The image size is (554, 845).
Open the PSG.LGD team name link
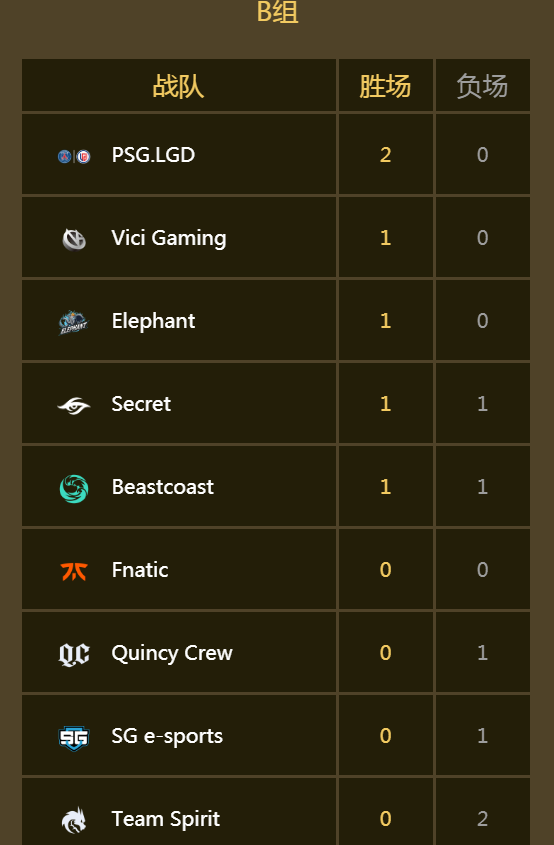pyautogui.click(x=153, y=155)
